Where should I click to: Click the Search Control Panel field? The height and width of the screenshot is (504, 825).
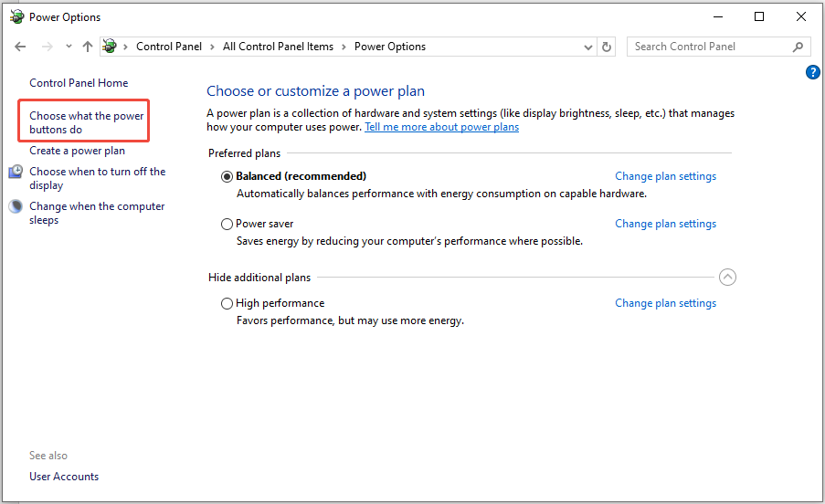tap(708, 47)
